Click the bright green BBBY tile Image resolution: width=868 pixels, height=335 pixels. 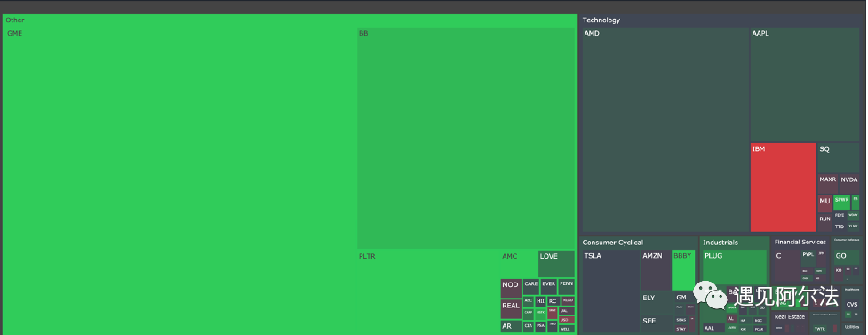pyautogui.click(x=683, y=270)
